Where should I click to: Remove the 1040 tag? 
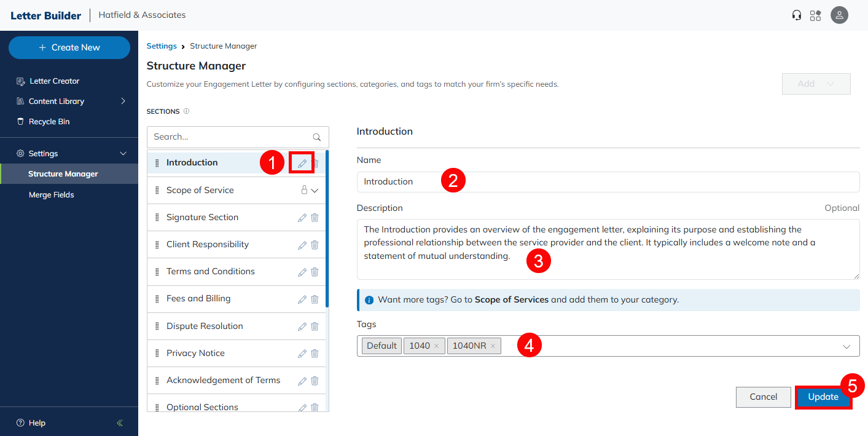coord(436,346)
